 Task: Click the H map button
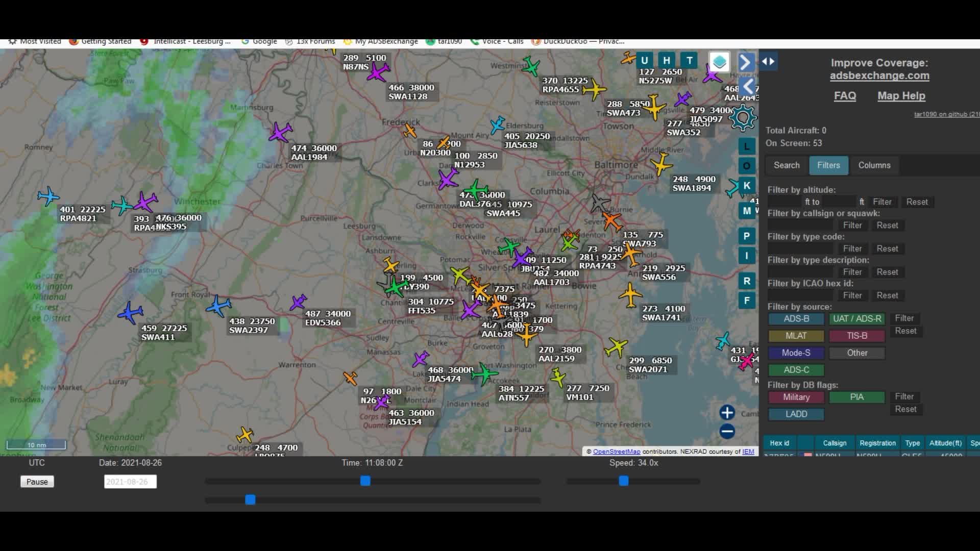coord(667,61)
